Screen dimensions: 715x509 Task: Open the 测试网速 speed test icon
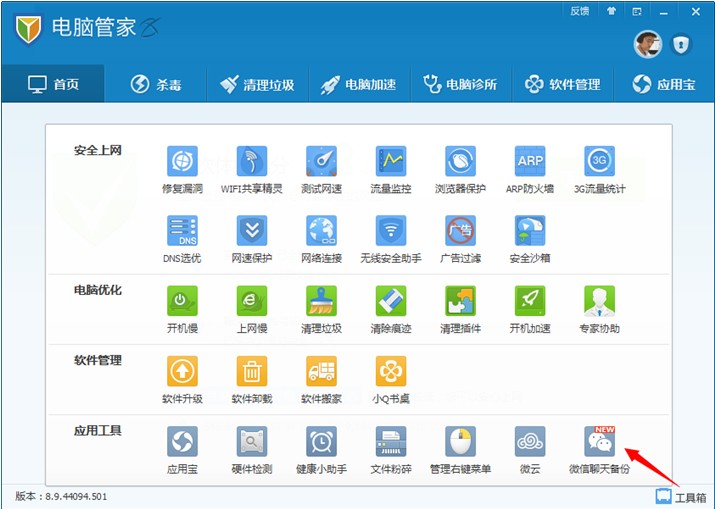(321, 161)
